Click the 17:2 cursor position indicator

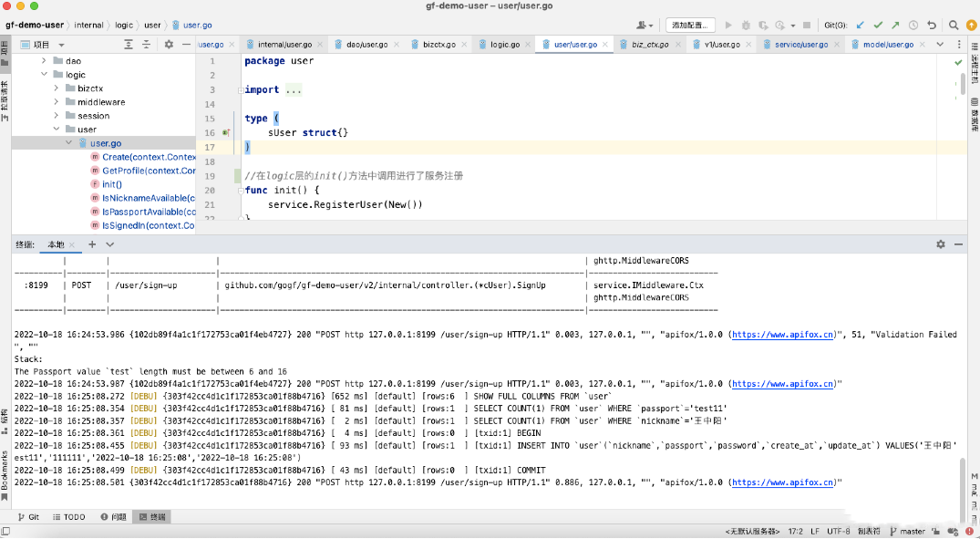coord(795,532)
